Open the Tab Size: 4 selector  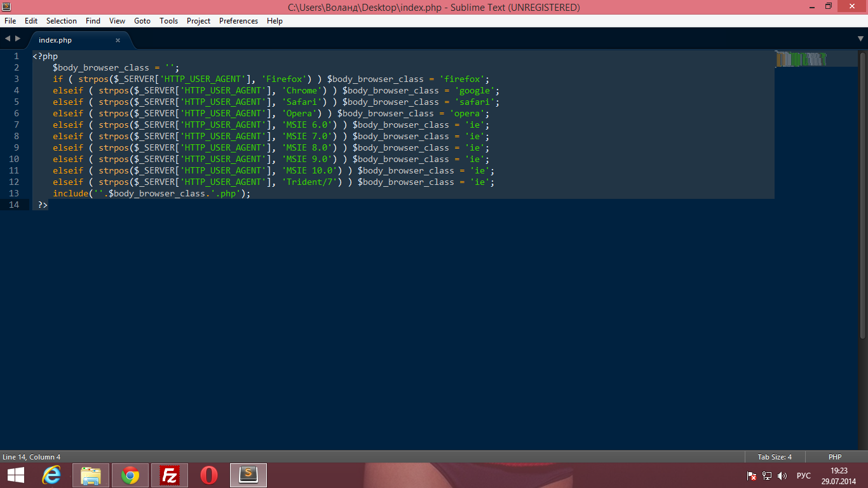[775, 457]
